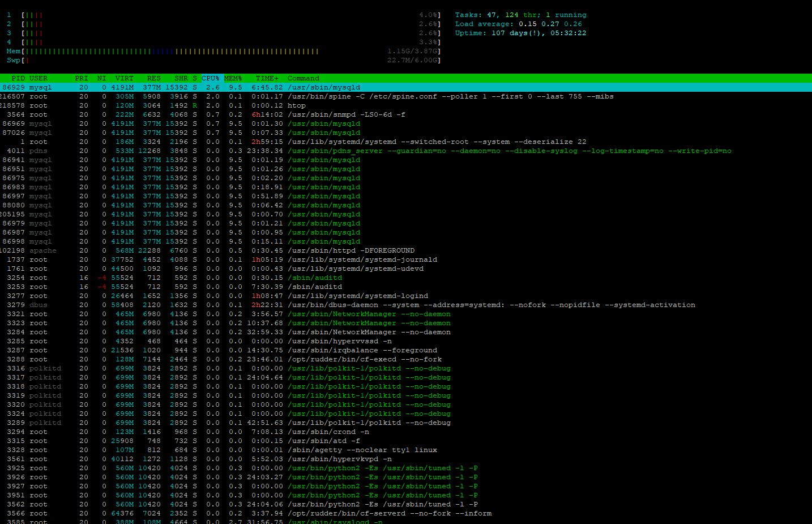This screenshot has height=524, width=812.
Task: Select auditd process with PID 3254
Action: coord(406,278)
